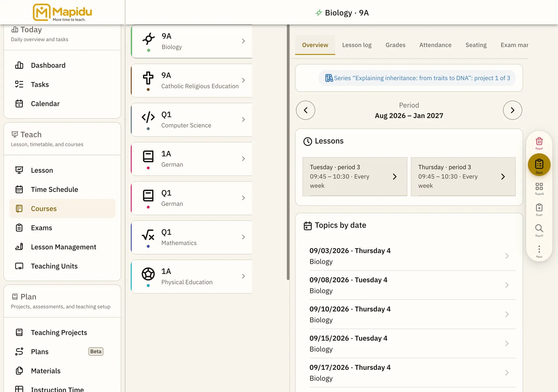Click the course list vertical scrollbar
This screenshot has width=558, height=392.
288,152
